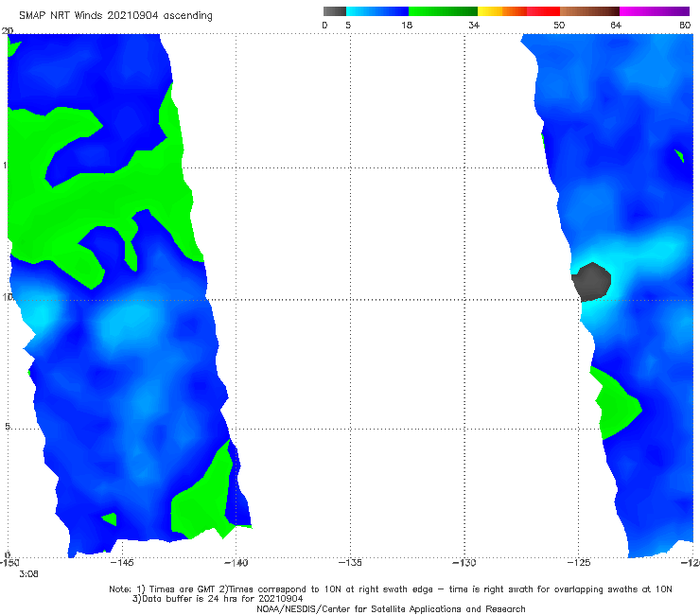
Task: Click the dark gray low-wind patch near 10N
Action: 591,282
